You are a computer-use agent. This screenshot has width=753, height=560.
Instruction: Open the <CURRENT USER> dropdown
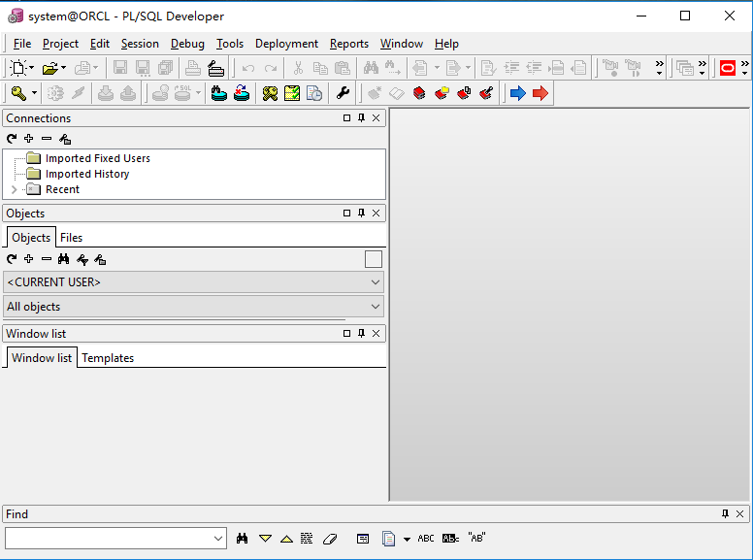(x=193, y=281)
